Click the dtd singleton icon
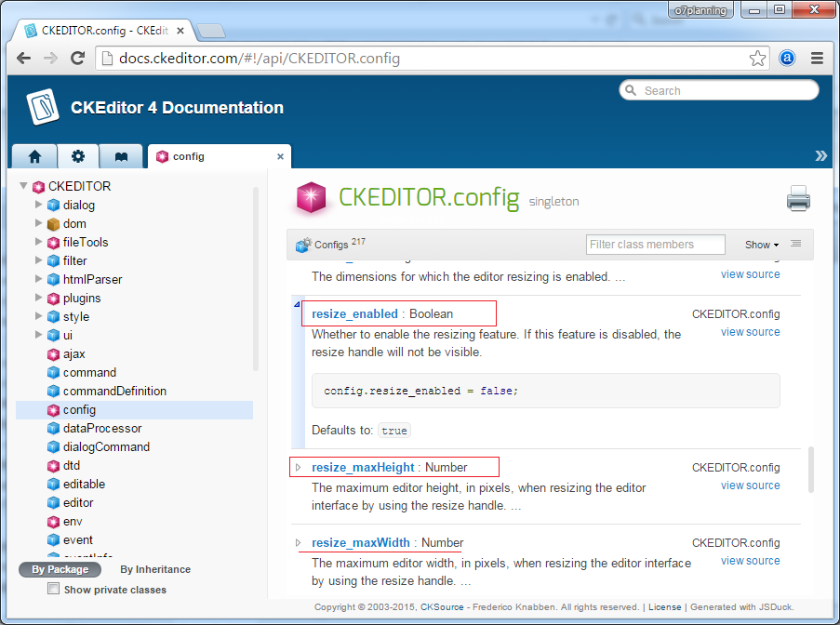 pyautogui.click(x=53, y=466)
